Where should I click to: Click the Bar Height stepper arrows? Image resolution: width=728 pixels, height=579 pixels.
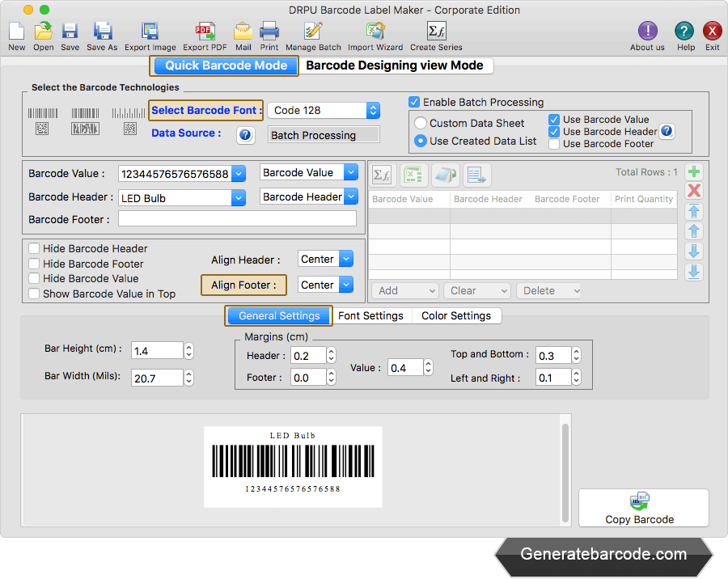pyautogui.click(x=189, y=351)
